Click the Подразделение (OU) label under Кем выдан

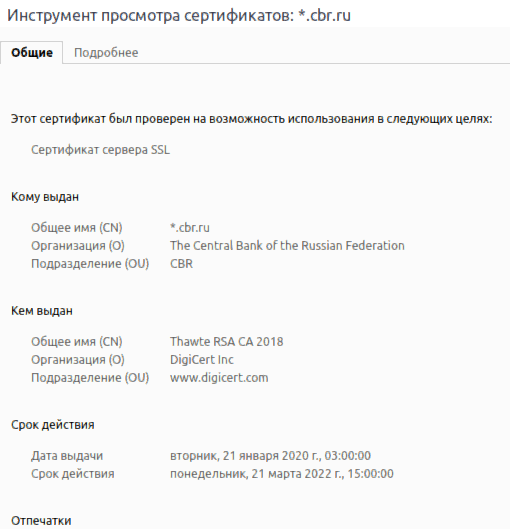[90, 378]
